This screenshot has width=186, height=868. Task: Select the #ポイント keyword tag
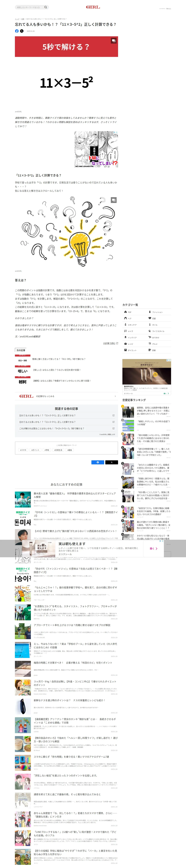35,450
